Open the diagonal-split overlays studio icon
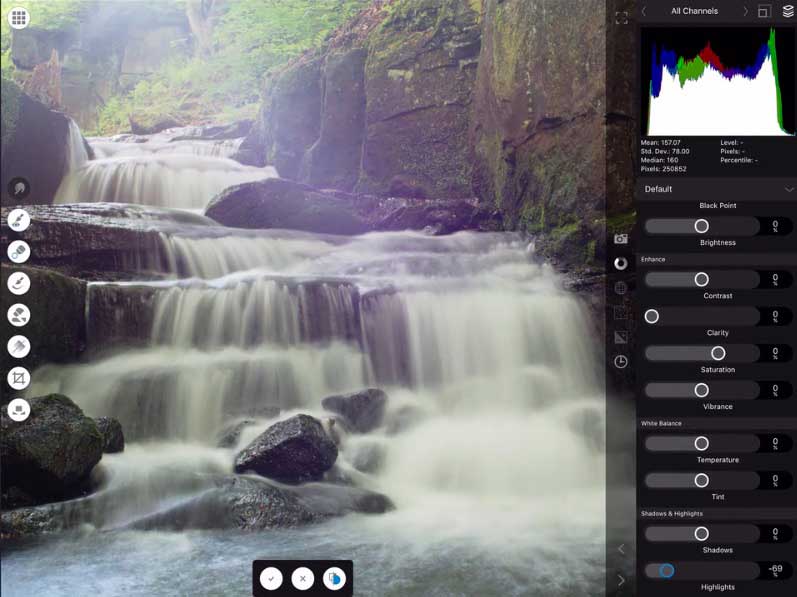 point(621,337)
